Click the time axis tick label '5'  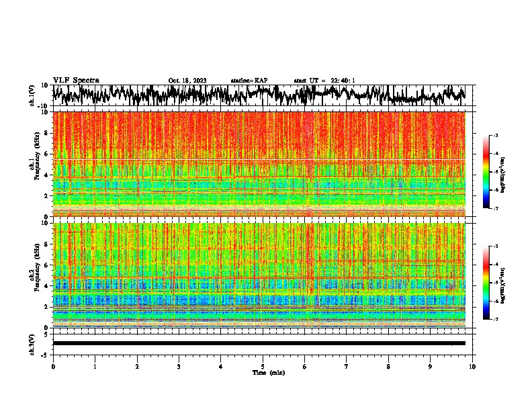(x=263, y=367)
